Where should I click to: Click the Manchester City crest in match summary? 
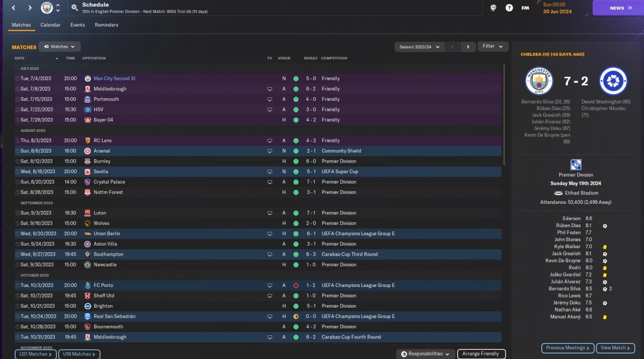click(539, 81)
